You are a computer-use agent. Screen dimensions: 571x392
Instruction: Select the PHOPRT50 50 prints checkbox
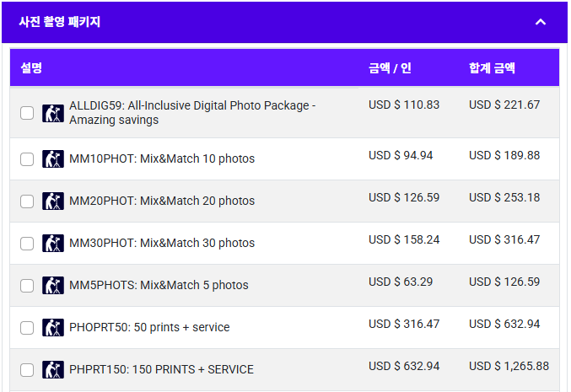(27, 328)
